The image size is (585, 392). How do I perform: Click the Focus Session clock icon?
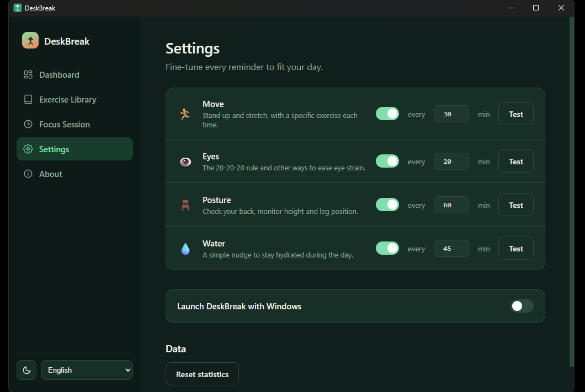pos(28,124)
